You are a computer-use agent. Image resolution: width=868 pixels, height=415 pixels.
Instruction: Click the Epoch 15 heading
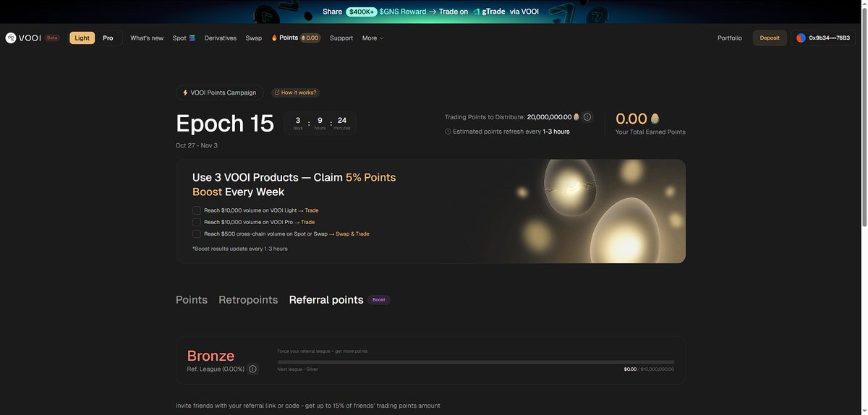pos(225,123)
